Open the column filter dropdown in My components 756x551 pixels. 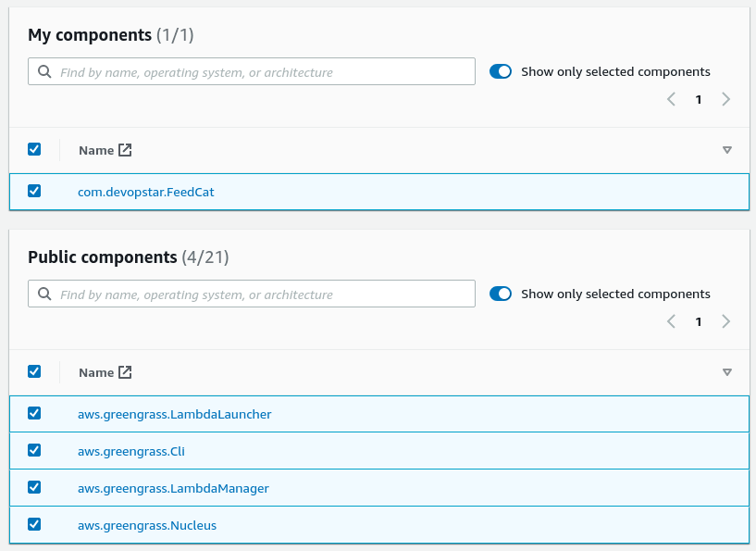727,149
